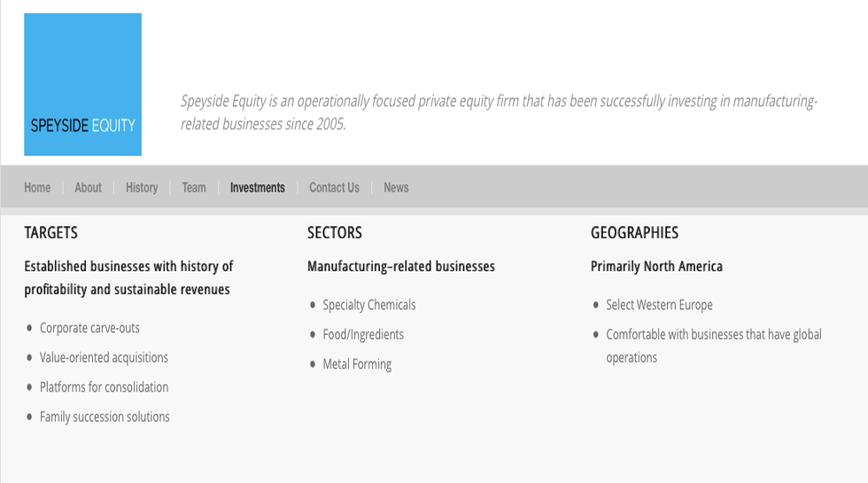The height and width of the screenshot is (483, 868).
Task: Go to the Home page
Action: point(37,188)
